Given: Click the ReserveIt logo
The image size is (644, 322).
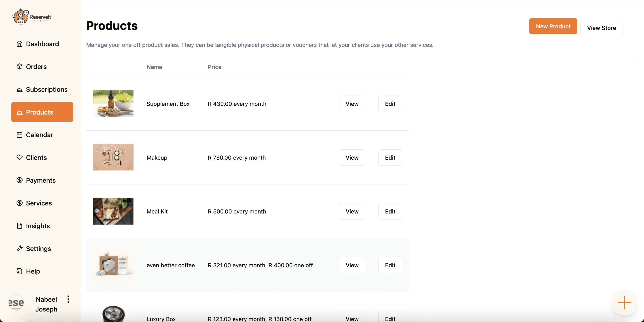Looking at the screenshot, I should (x=32, y=17).
